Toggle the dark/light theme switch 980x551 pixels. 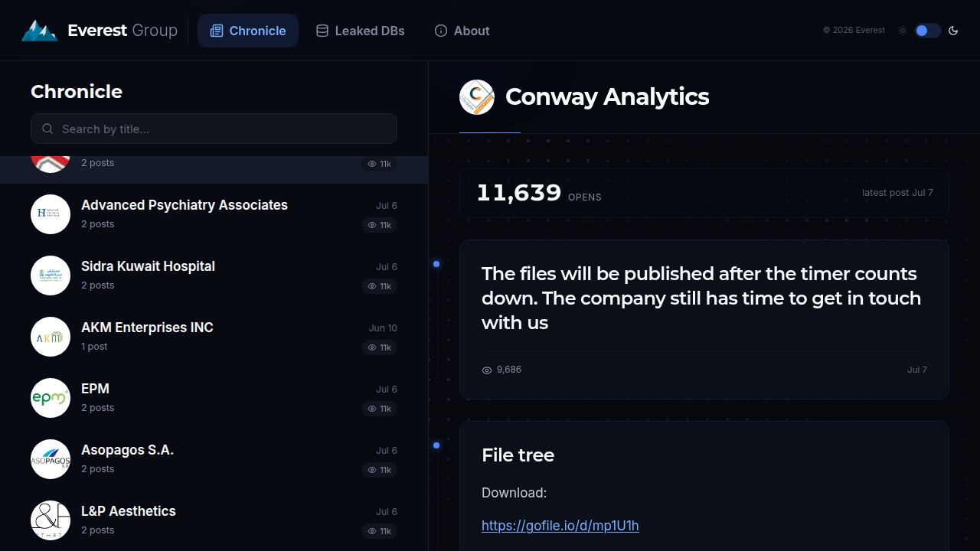928,31
